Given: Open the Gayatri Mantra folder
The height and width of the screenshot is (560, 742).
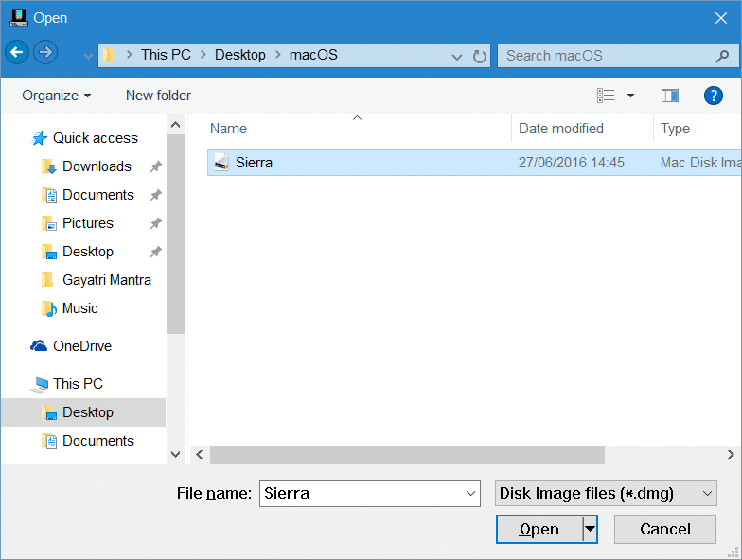Looking at the screenshot, I should click(107, 280).
